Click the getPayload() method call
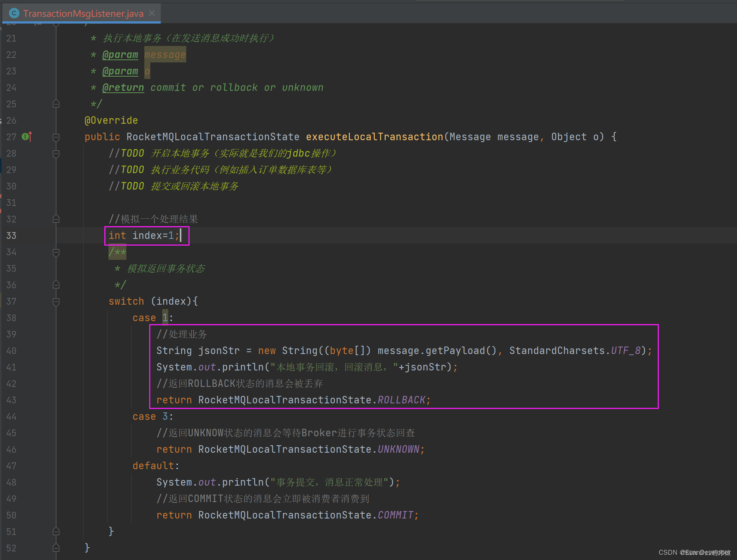This screenshot has width=737, height=560. point(461,351)
